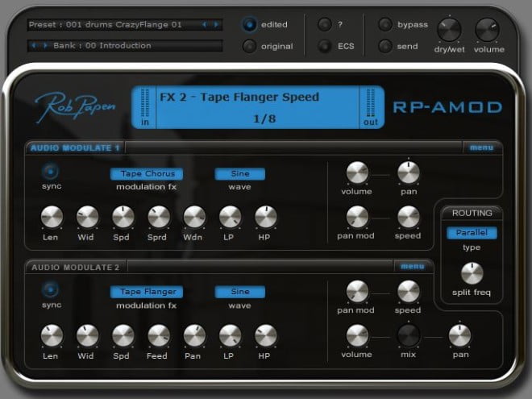Open the Audio Modulate 1 menu
The height and width of the screenshot is (399, 532).
[482, 148]
